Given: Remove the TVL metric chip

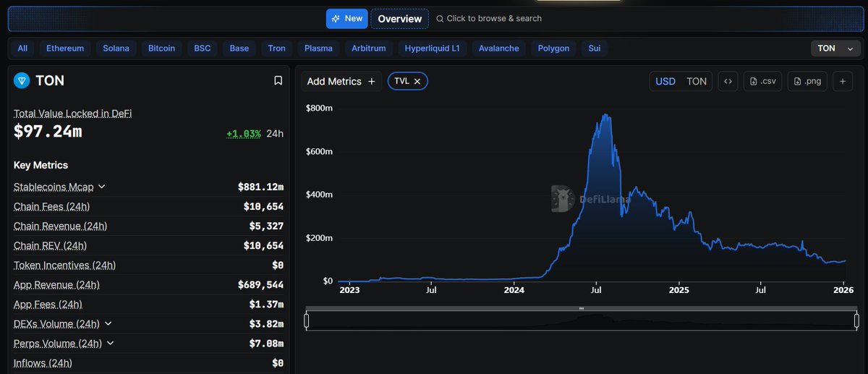Looking at the screenshot, I should 417,82.
